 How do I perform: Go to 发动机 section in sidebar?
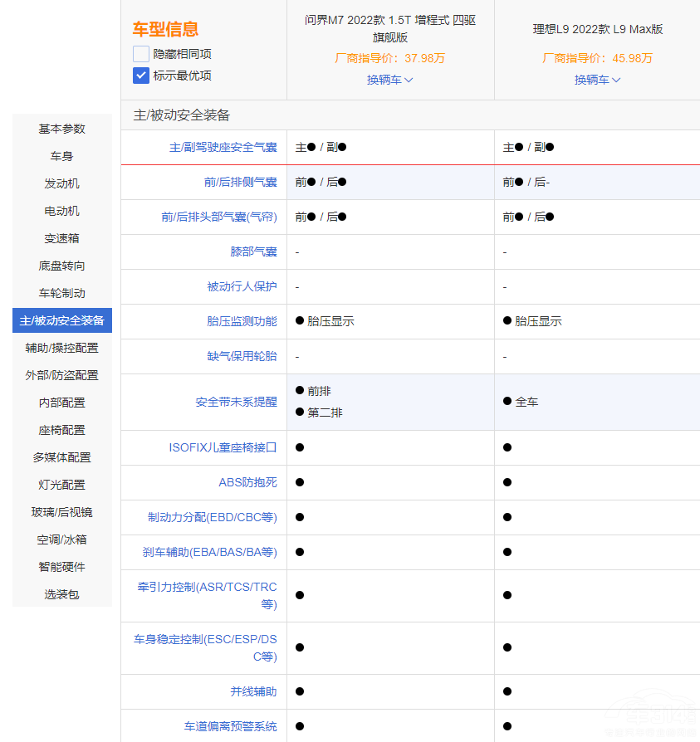pyautogui.click(x=62, y=183)
